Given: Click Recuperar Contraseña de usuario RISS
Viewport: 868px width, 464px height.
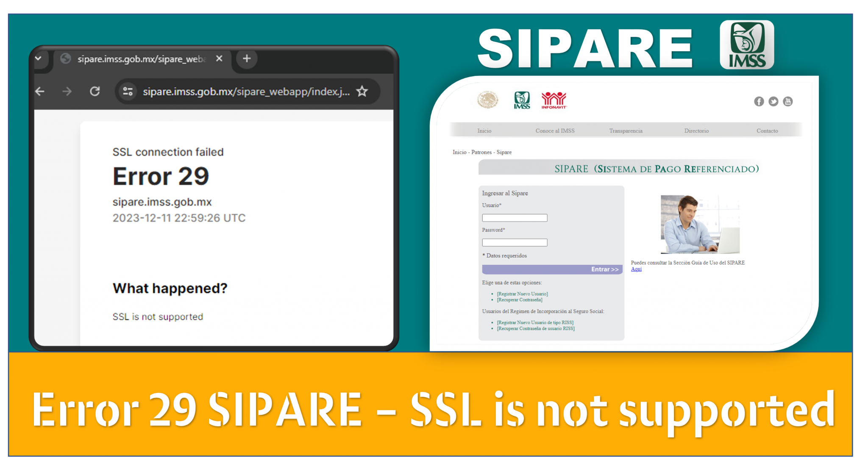Looking at the screenshot, I should pyautogui.click(x=536, y=328).
